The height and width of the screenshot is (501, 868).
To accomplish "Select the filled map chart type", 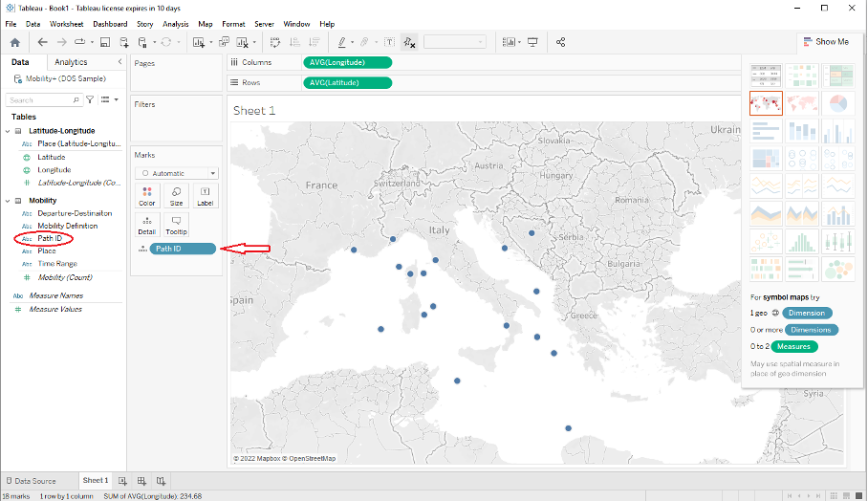I will tap(802, 103).
